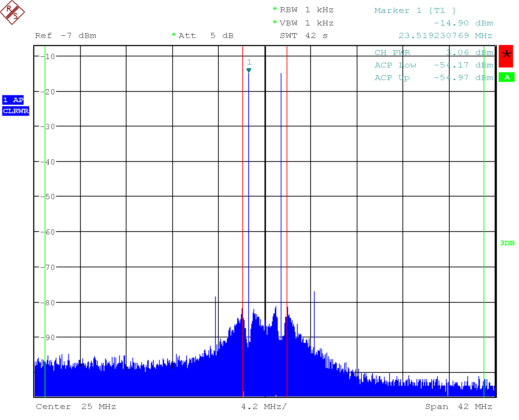The image size is (519, 420).
Task: Click the Rohde & Schwarz logo
Action: (x=13, y=13)
